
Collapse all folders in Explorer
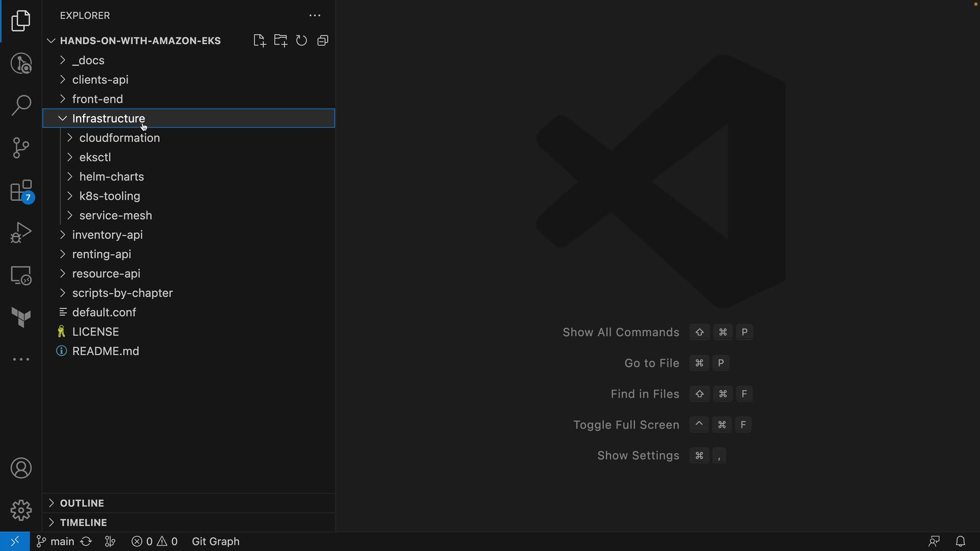pyautogui.click(x=323, y=41)
